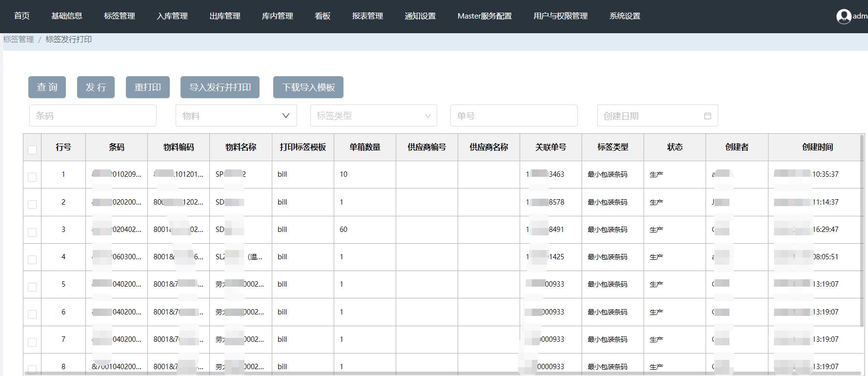This screenshot has height=376, width=868.
Task: Click the user avatar icon
Action: click(844, 17)
